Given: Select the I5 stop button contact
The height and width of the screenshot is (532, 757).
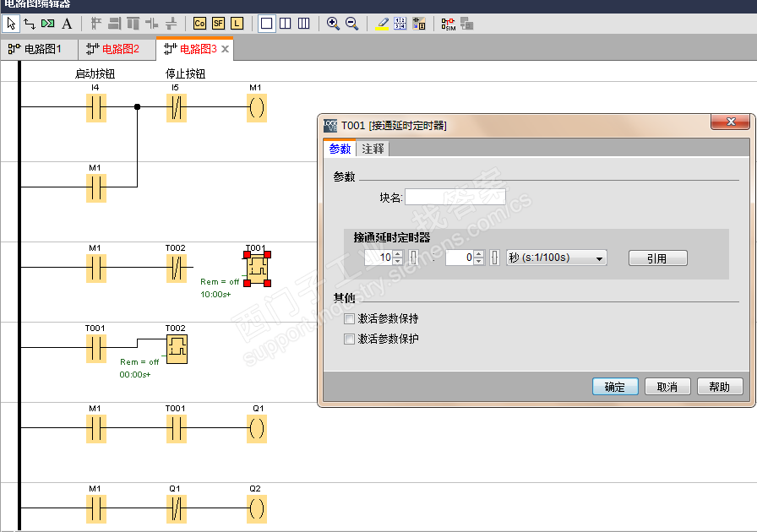Looking at the screenshot, I should tap(177, 107).
